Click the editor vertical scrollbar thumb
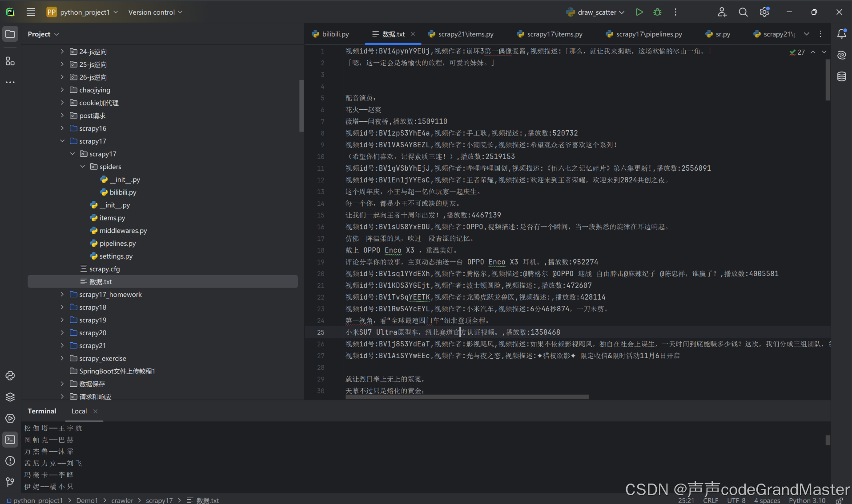 (x=828, y=80)
